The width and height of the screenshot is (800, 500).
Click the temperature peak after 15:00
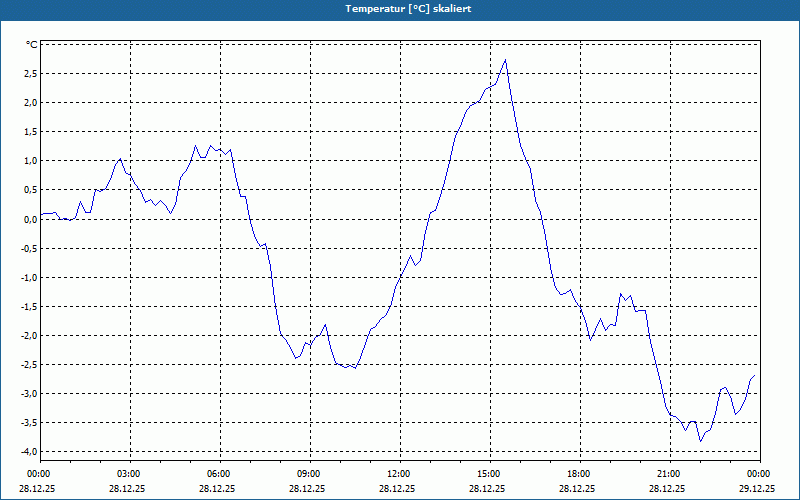pos(505,60)
